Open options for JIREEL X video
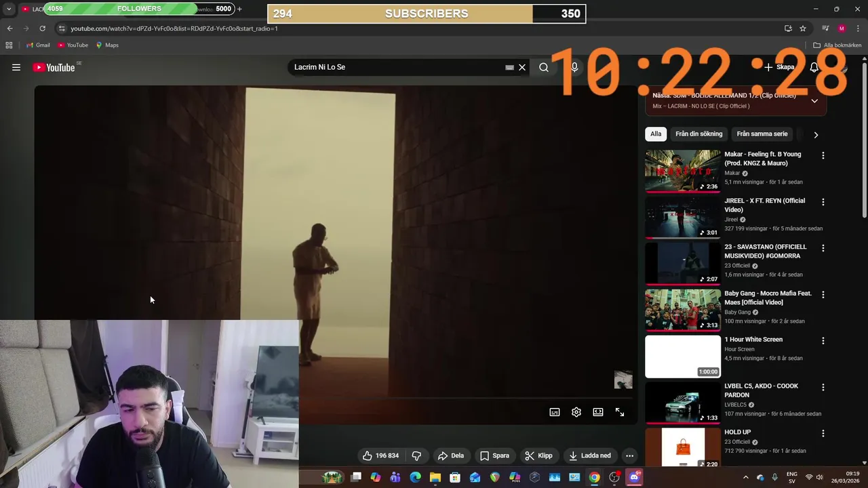The image size is (868, 488). pos(823,202)
